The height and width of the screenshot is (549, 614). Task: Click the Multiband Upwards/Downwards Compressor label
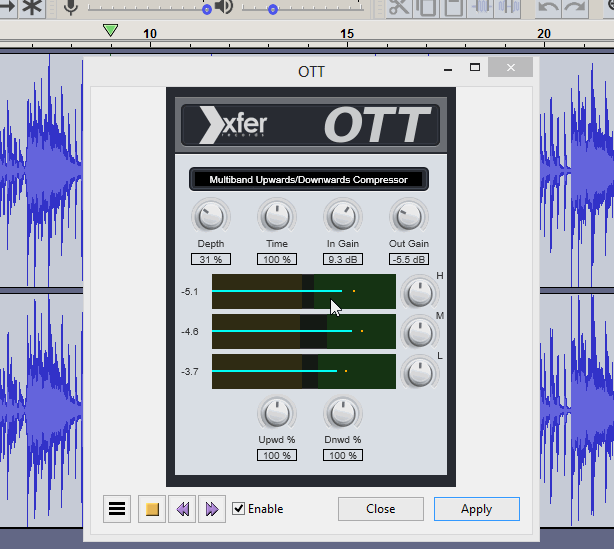(309, 180)
